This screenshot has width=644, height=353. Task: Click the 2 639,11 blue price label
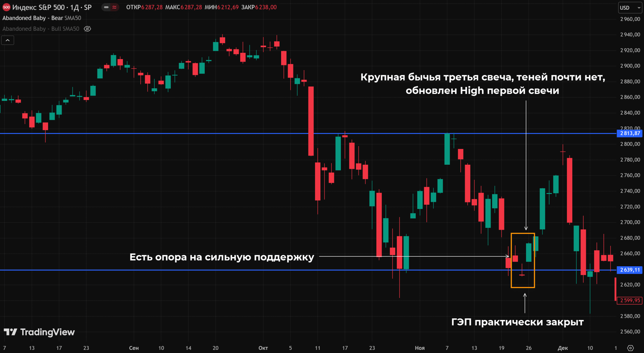click(630, 270)
